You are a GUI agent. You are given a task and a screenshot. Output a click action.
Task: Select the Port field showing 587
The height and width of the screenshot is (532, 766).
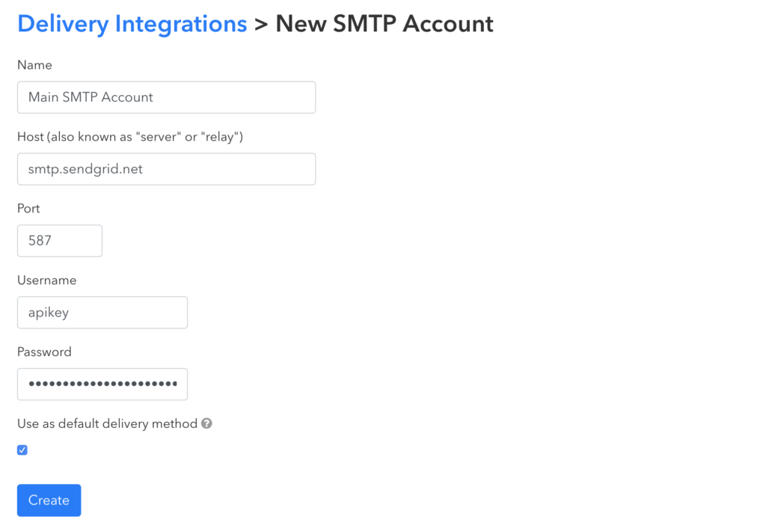click(x=60, y=241)
